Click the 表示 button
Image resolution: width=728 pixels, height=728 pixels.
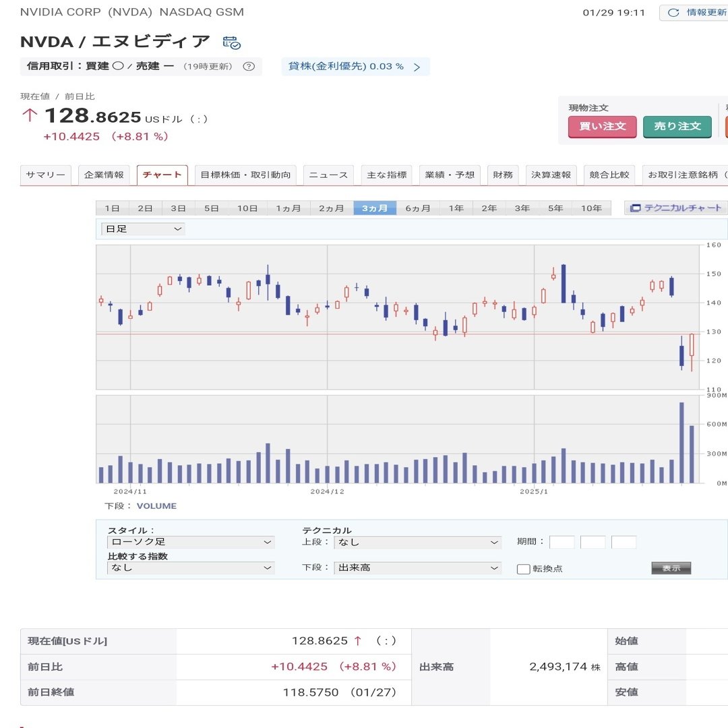tap(671, 568)
